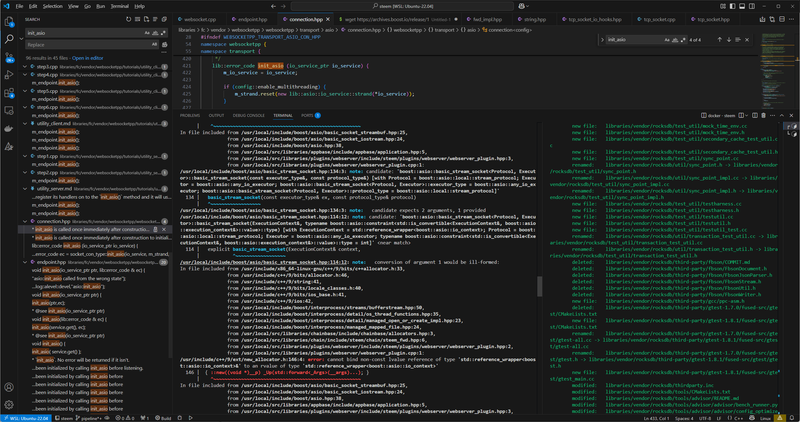The image size is (800, 422).
Task: Click the pipeline branch status entry
Action: tap(91, 418)
